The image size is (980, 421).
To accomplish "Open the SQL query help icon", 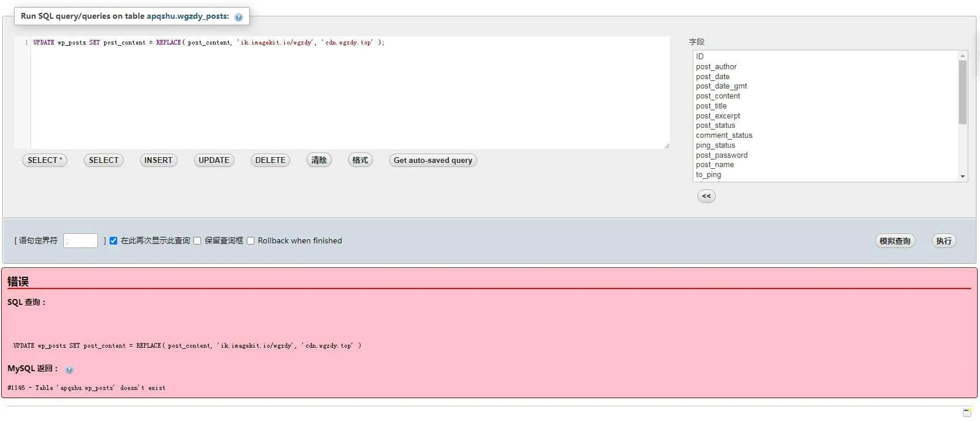I will (239, 17).
